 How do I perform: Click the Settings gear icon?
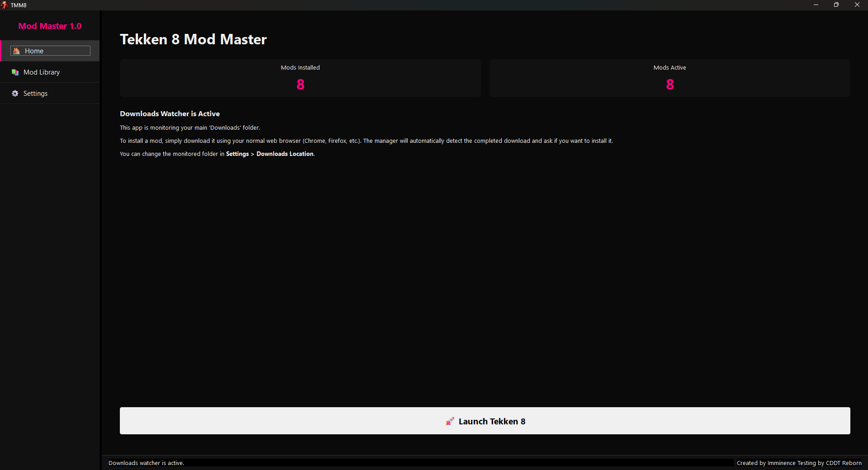[14, 94]
